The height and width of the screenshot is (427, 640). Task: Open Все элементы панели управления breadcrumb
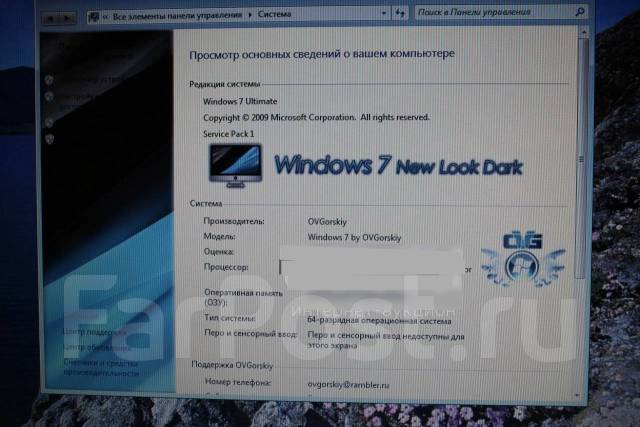click(177, 16)
